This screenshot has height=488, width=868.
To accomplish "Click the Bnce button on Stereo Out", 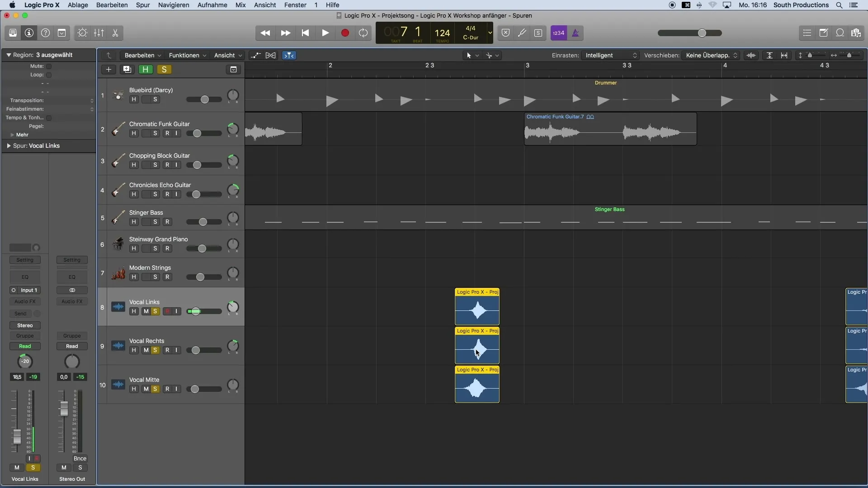I will [80, 459].
